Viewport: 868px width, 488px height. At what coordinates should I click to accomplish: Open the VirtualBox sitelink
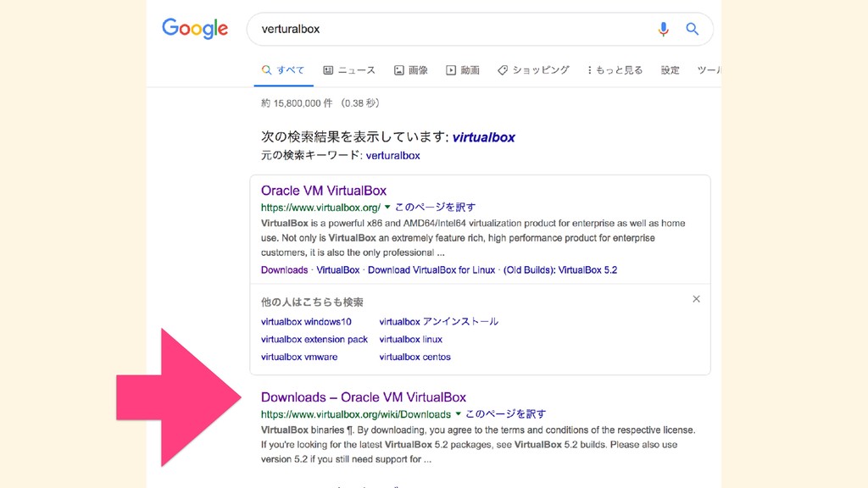click(337, 270)
